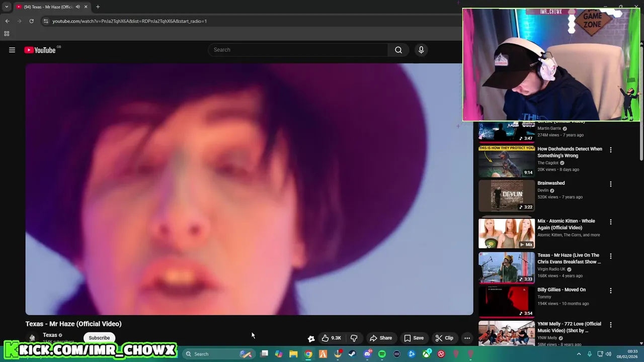Click the video player to pause playback
This screenshot has height=362, width=644.
click(249, 189)
